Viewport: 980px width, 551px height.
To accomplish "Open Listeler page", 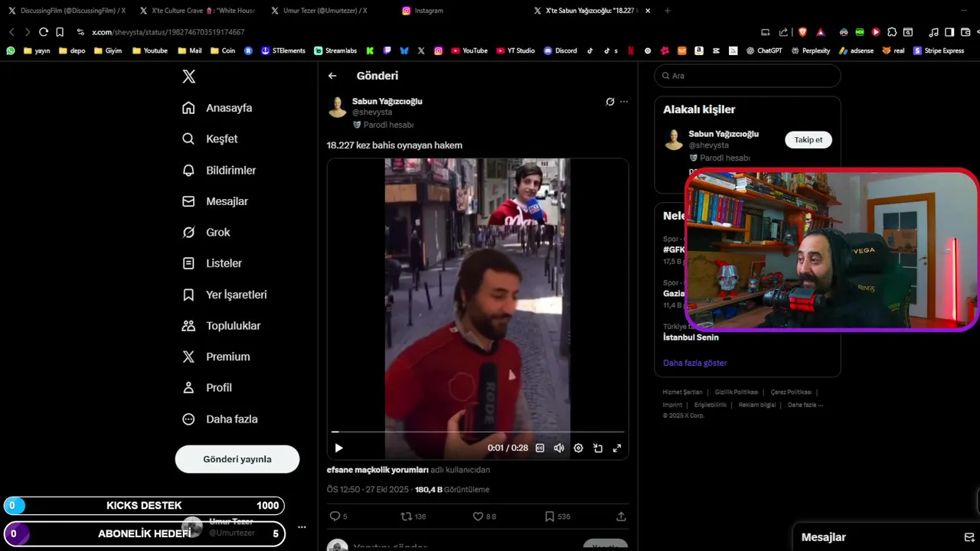I will tap(212, 263).
